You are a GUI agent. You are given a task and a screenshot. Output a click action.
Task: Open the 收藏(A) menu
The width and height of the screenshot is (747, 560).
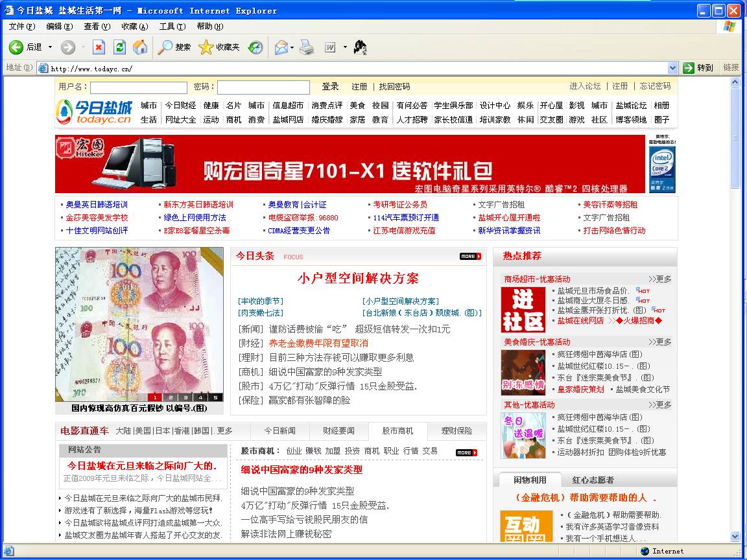coord(135,26)
